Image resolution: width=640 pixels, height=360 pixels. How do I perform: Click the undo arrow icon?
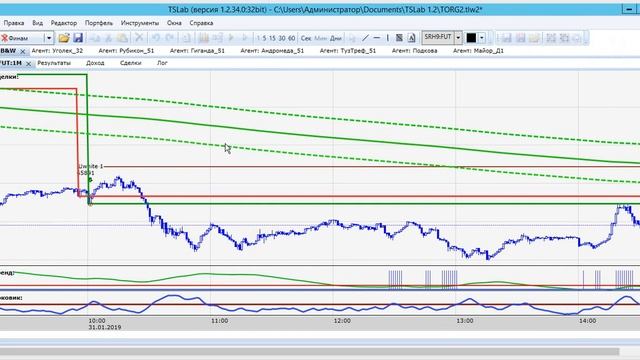click(156, 38)
